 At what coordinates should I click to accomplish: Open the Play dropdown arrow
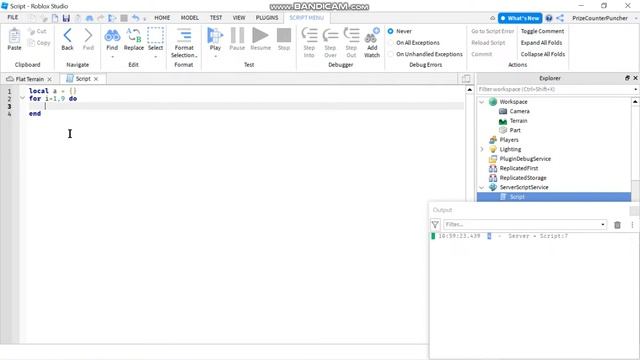click(x=215, y=56)
